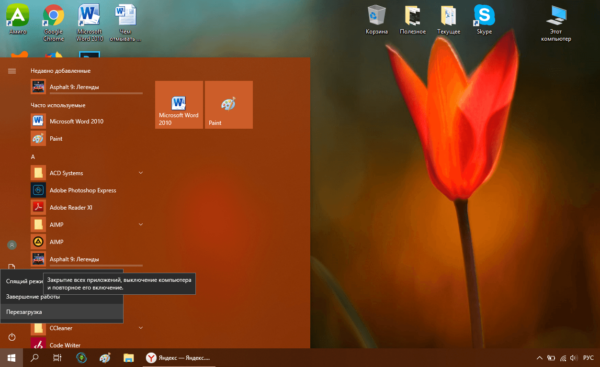600x367 pixels.
Task: Launch Paint from frequently used list
Action: pyautogui.click(x=86, y=139)
